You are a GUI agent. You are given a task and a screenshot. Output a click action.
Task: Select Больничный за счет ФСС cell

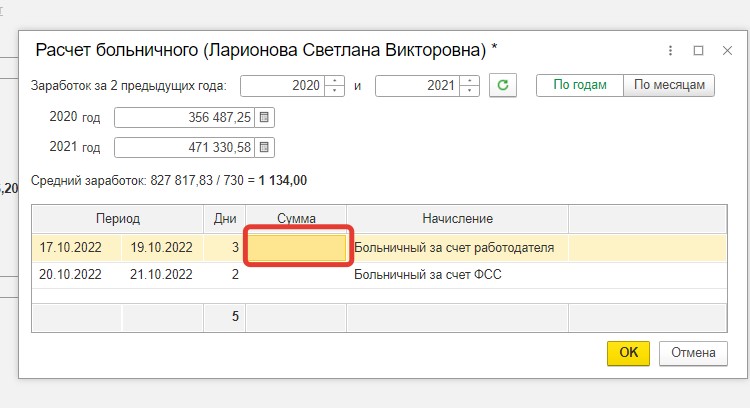point(457,275)
